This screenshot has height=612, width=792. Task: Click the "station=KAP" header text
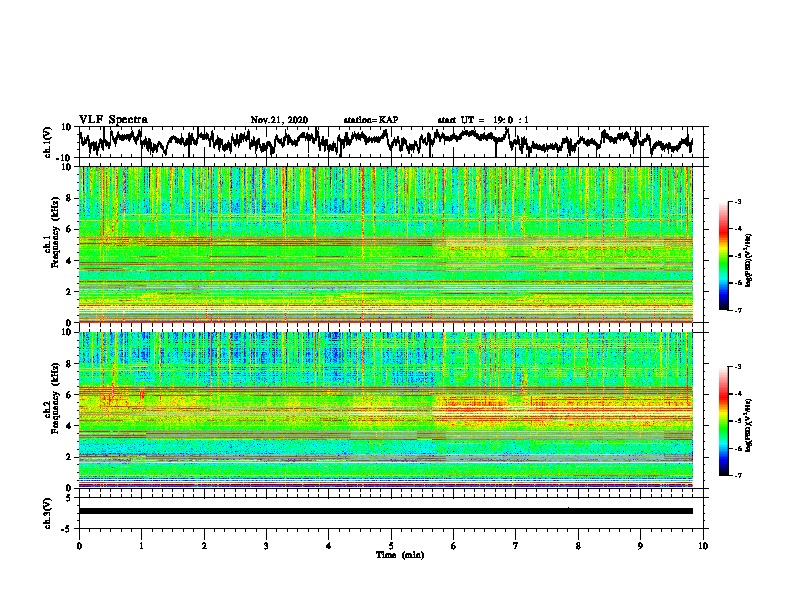(371, 120)
